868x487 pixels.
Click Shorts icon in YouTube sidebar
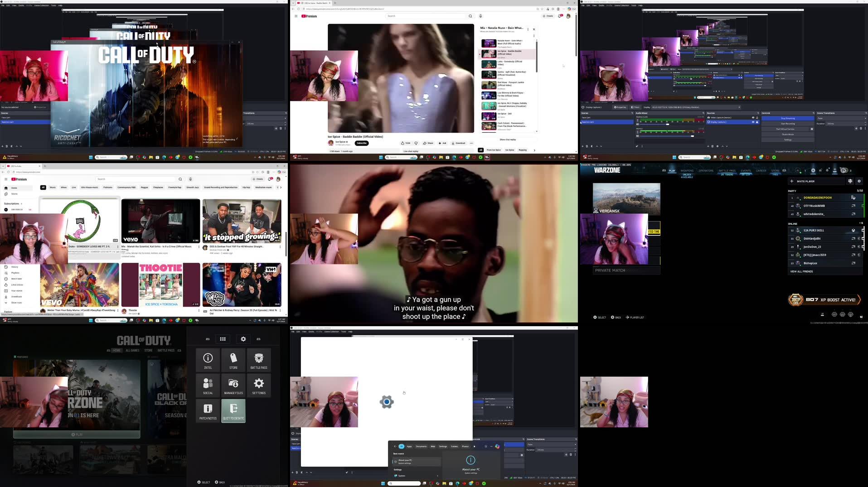tap(6, 194)
